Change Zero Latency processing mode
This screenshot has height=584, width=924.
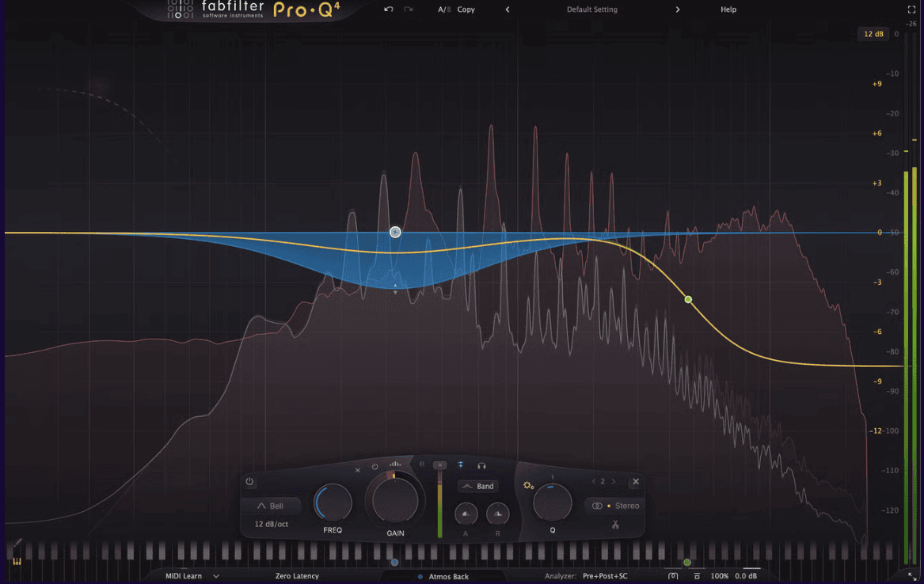(x=297, y=576)
